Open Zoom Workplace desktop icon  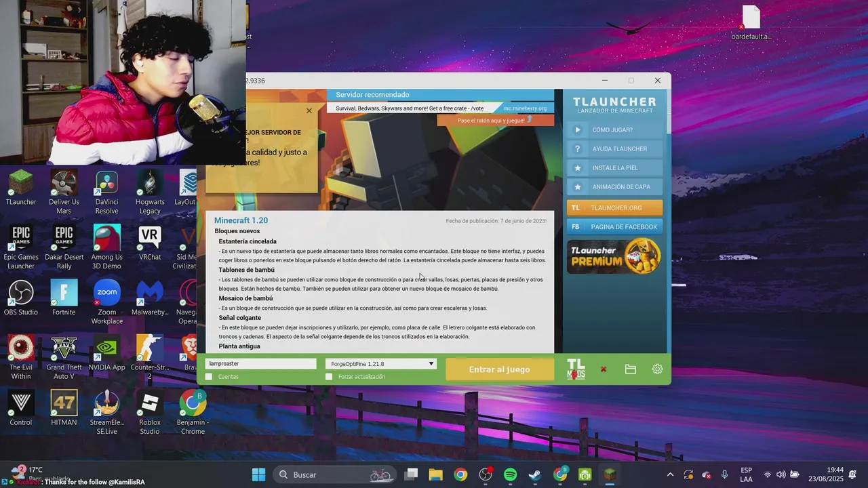(x=106, y=302)
